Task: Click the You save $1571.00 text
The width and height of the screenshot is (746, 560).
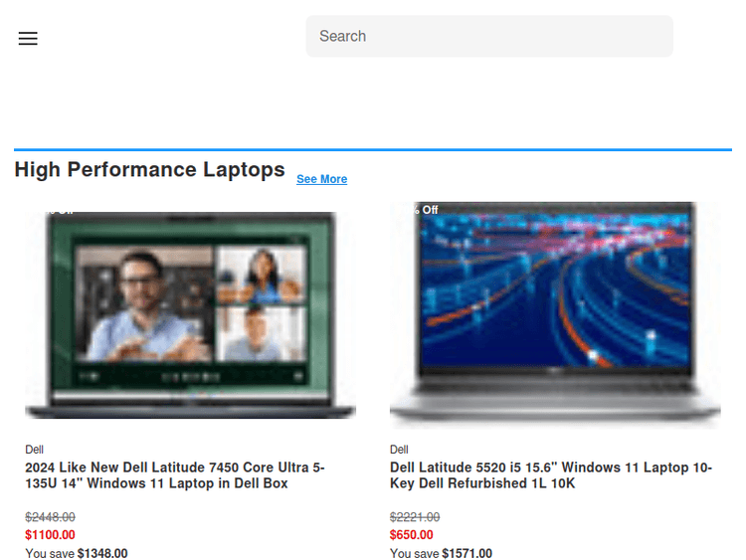Action: tap(441, 554)
